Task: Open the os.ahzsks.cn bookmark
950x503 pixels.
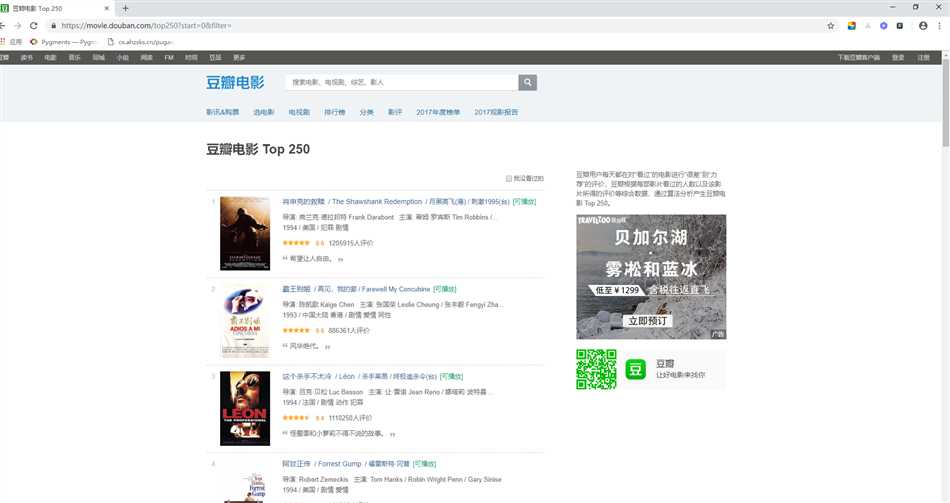Action: pyautogui.click(x=140, y=42)
